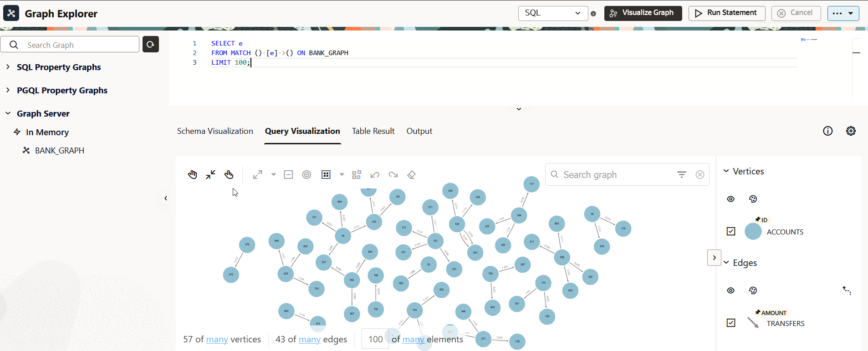Open the settings gear icon
Viewport: 868px width, 351px height.
(851, 131)
